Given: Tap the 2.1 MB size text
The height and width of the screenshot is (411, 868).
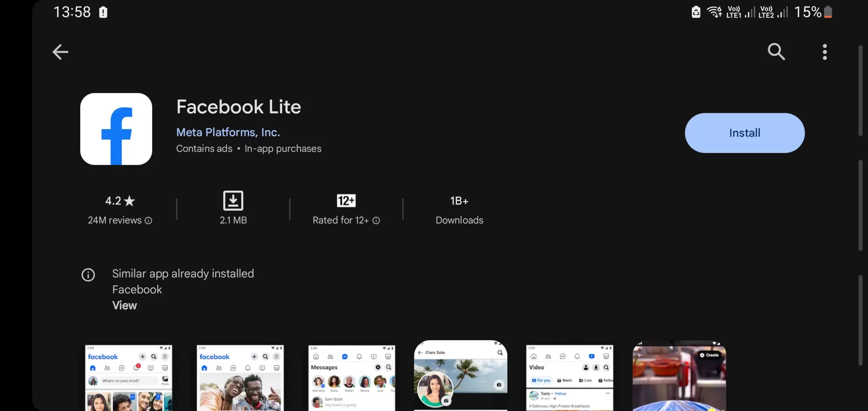Looking at the screenshot, I should (x=233, y=220).
